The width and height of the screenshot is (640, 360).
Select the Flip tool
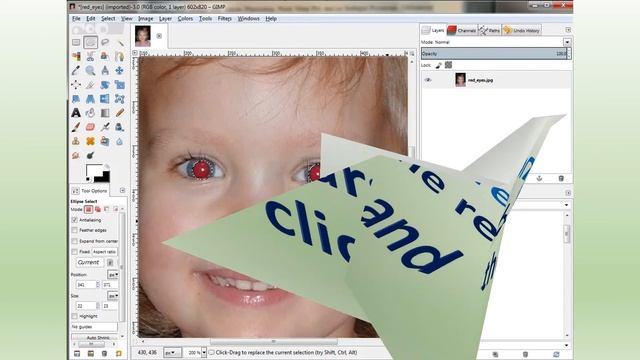(105, 99)
